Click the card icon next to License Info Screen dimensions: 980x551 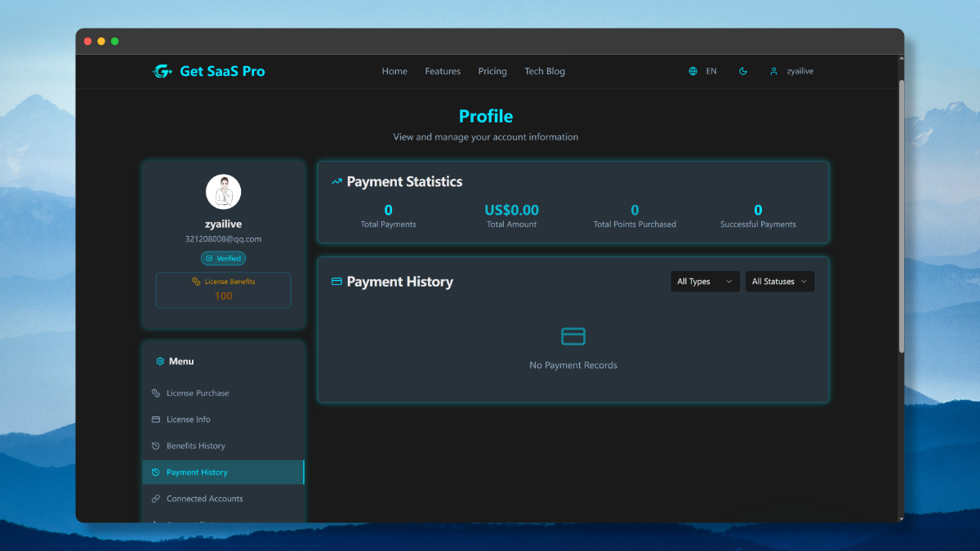coord(155,419)
